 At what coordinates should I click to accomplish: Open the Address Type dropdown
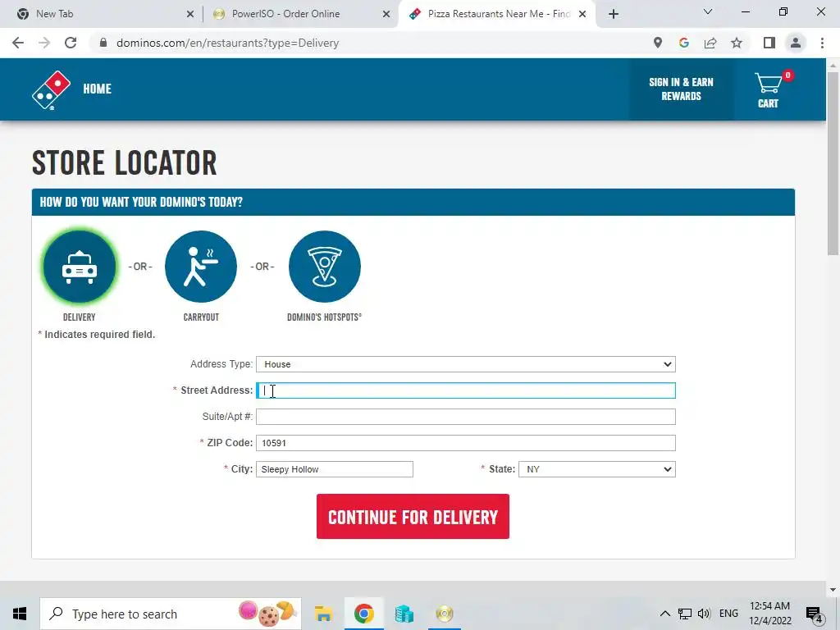point(466,364)
